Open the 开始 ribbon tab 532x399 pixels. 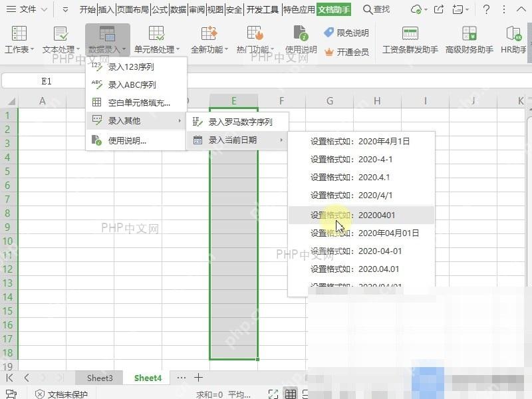click(x=88, y=9)
